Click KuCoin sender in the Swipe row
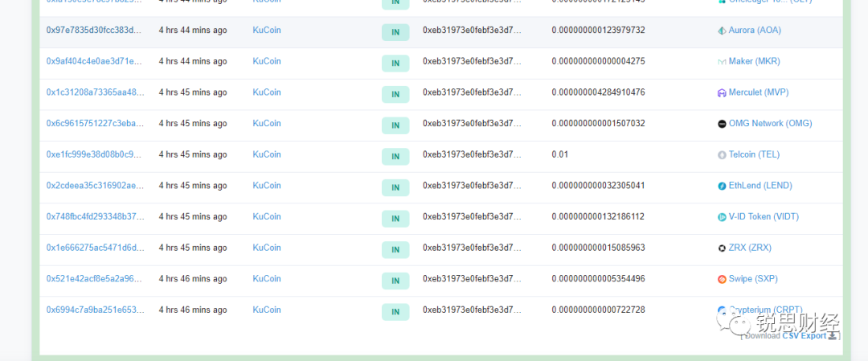 pyautogui.click(x=267, y=278)
